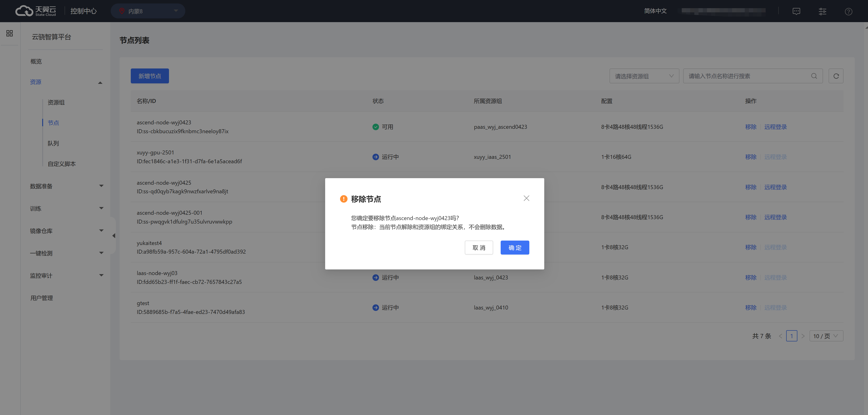Image resolution: width=868 pixels, height=415 pixels.
Task: Click the help question mark icon
Action: coord(848,11)
